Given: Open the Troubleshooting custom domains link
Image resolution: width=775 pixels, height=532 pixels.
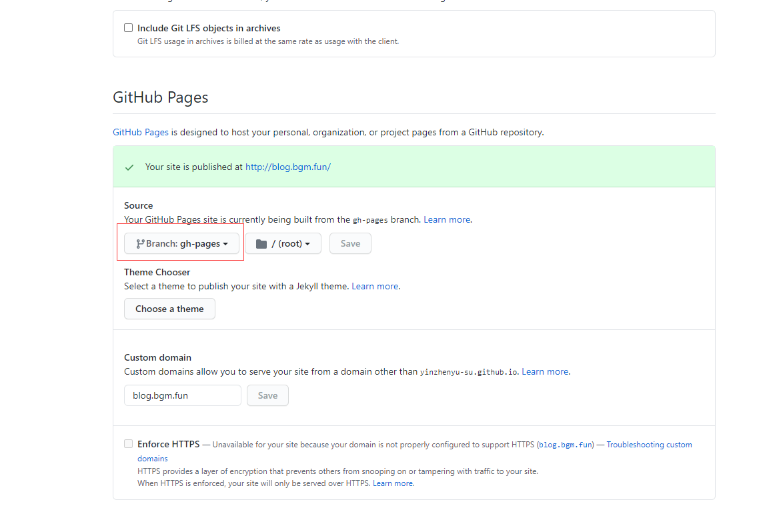Looking at the screenshot, I should 649,445.
